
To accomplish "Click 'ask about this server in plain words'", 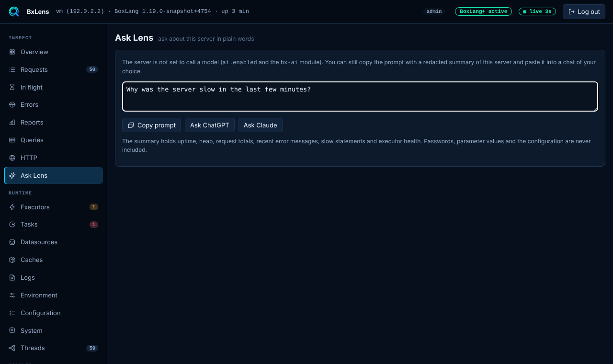I will (206, 39).
